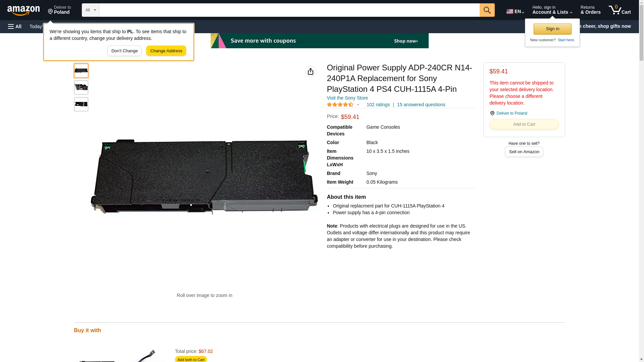Expand the ratings chevron beside stars
This screenshot has width=644, height=362.
click(x=358, y=105)
